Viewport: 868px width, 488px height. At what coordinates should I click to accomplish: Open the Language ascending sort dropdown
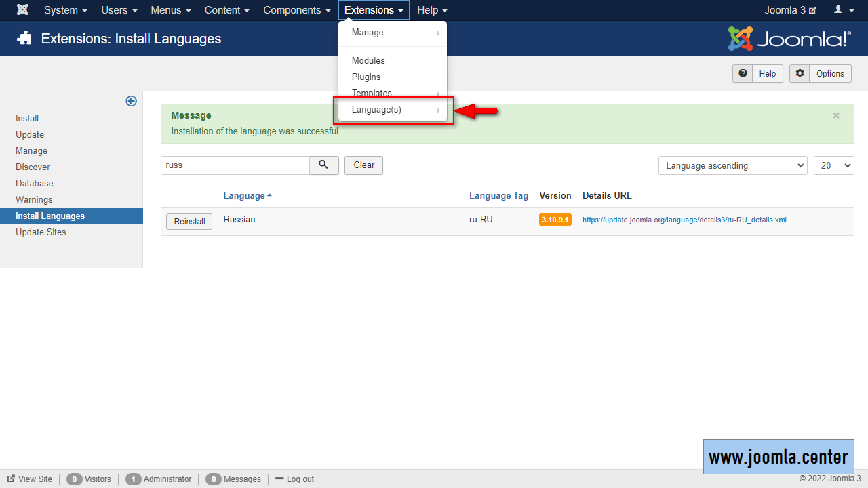(x=732, y=165)
